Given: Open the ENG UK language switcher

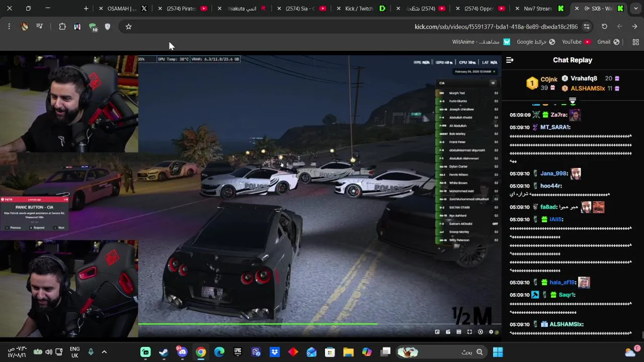Looking at the screenshot, I should coord(74,352).
